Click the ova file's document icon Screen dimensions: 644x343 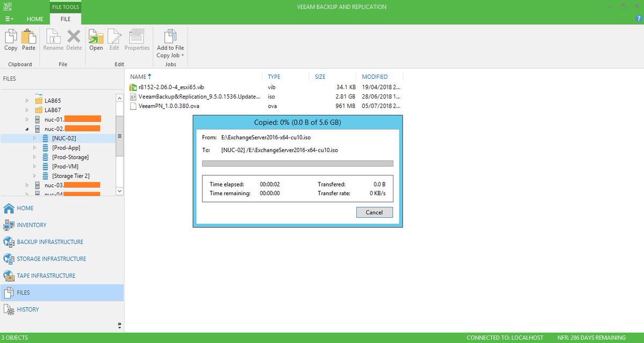point(134,106)
